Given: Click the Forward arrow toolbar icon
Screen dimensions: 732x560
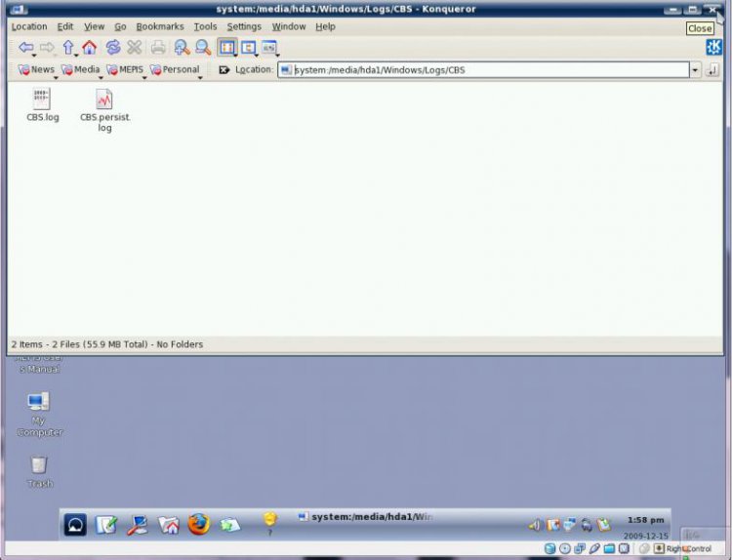Looking at the screenshot, I should click(47, 47).
